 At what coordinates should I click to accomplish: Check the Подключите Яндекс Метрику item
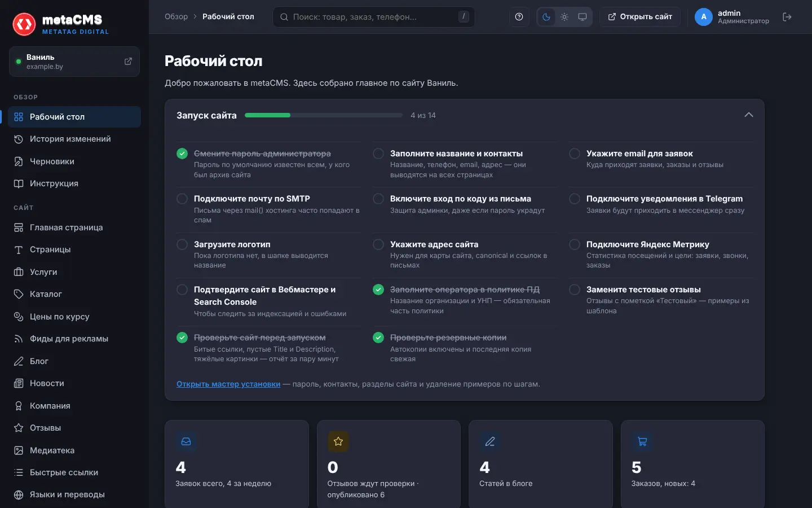[x=575, y=244]
